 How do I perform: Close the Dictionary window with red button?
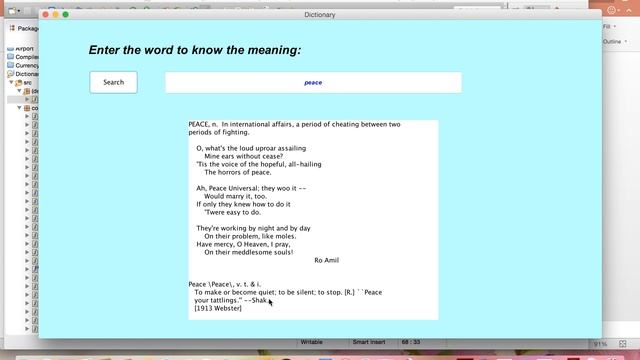coord(45,15)
